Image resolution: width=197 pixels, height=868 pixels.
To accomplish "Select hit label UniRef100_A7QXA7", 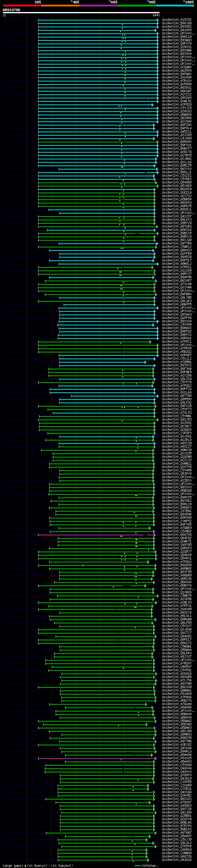I will tap(177, 802).
